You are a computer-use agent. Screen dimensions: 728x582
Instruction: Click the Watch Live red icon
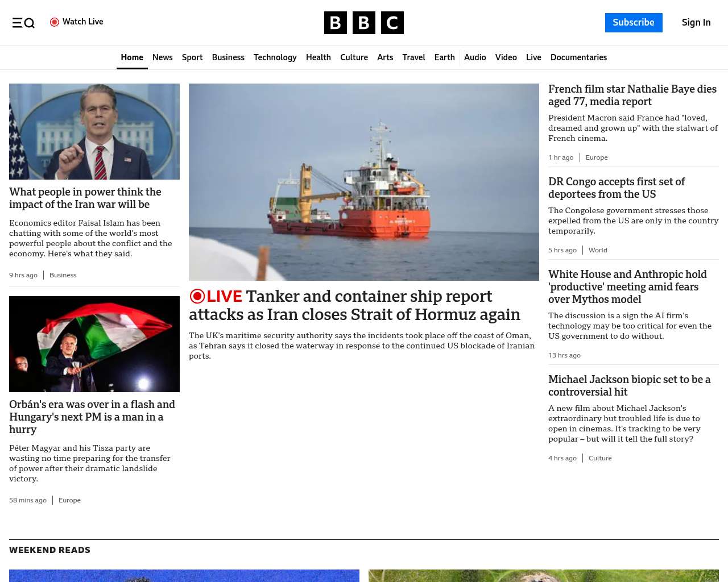pyautogui.click(x=55, y=22)
